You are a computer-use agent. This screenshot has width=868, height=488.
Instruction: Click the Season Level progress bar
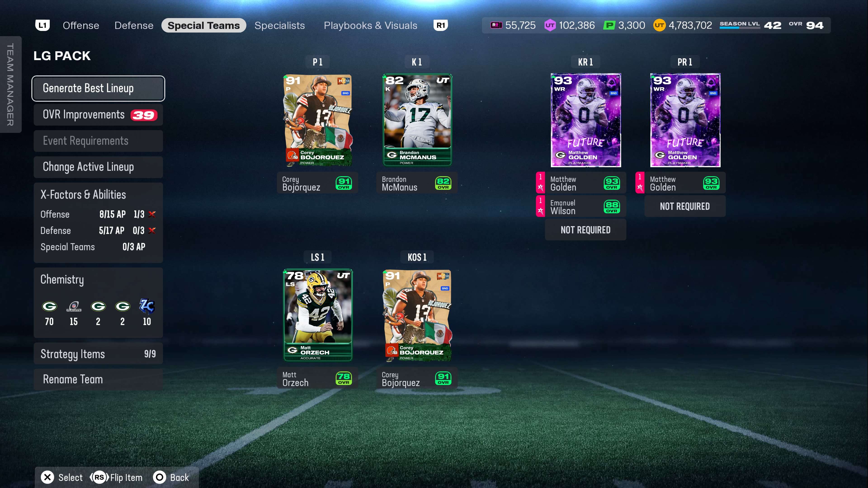pos(740,28)
